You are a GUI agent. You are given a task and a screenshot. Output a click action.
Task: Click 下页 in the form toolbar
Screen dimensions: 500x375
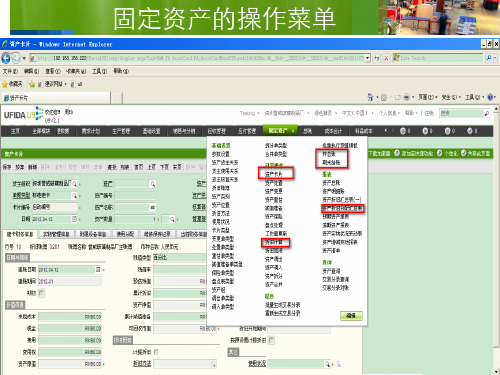coord(164,167)
